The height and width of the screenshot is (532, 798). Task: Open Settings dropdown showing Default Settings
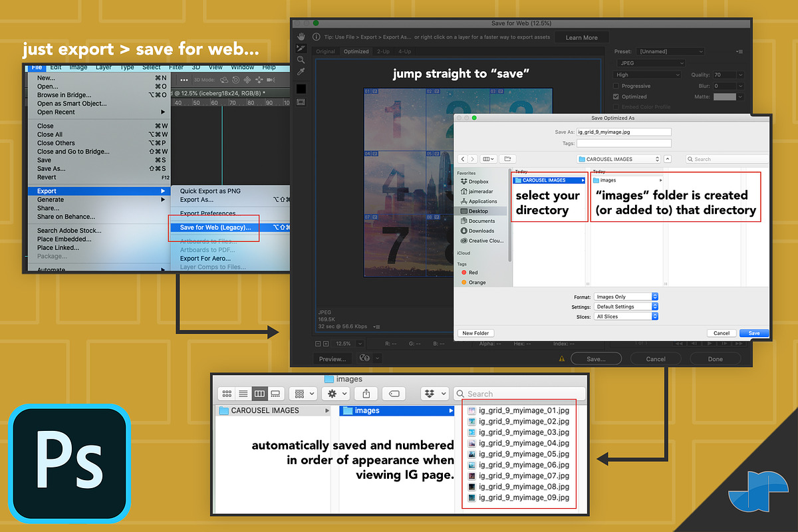click(x=626, y=307)
